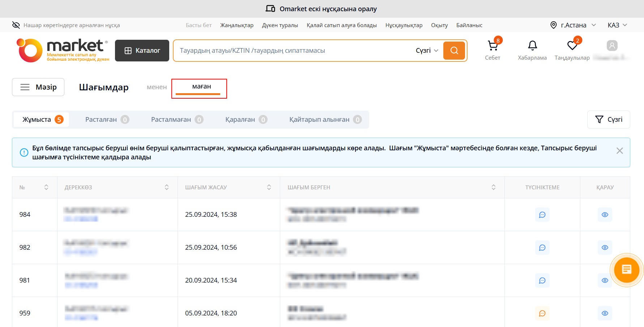
Task: Open the shopping cart (Себет)
Action: (492, 50)
